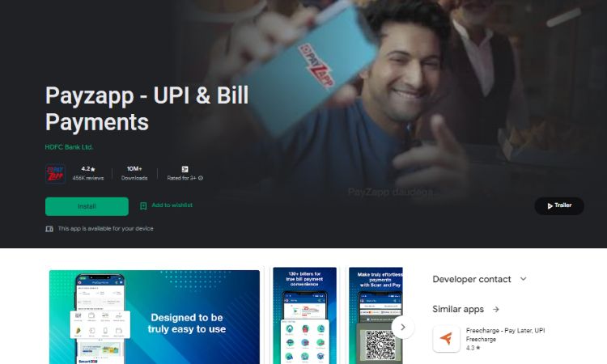Image resolution: width=607 pixels, height=364 pixels.
Task: Click the PayZapp app logo icon
Action: pos(55,174)
